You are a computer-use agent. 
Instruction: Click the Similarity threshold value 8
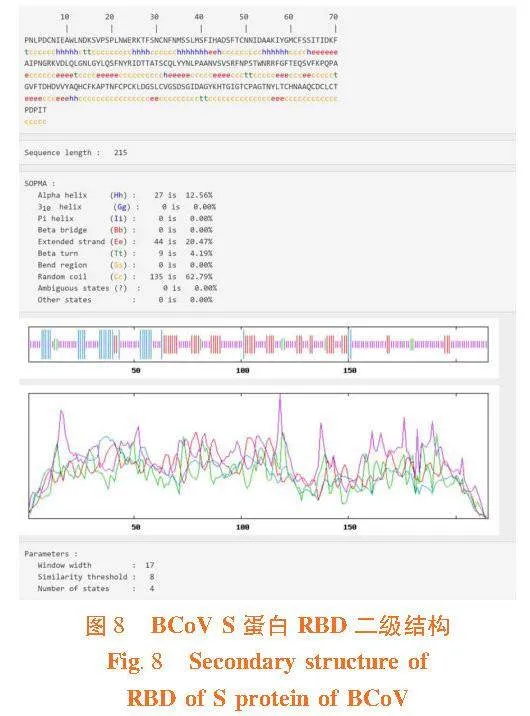coord(152,577)
